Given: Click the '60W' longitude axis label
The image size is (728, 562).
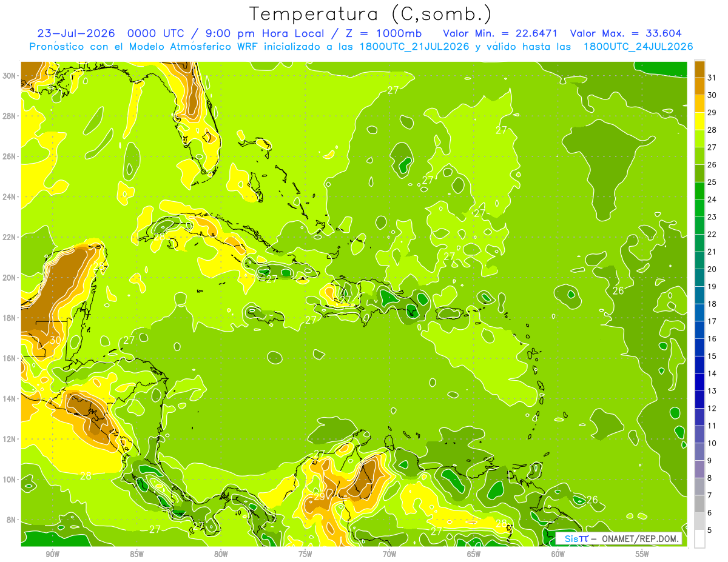Looking at the screenshot, I should (x=558, y=554).
